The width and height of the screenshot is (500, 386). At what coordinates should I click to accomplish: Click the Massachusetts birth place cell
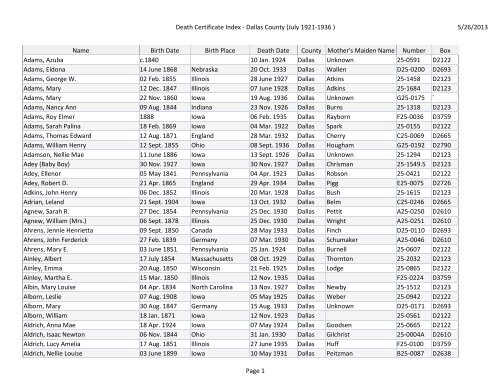pyautogui.click(x=220, y=259)
